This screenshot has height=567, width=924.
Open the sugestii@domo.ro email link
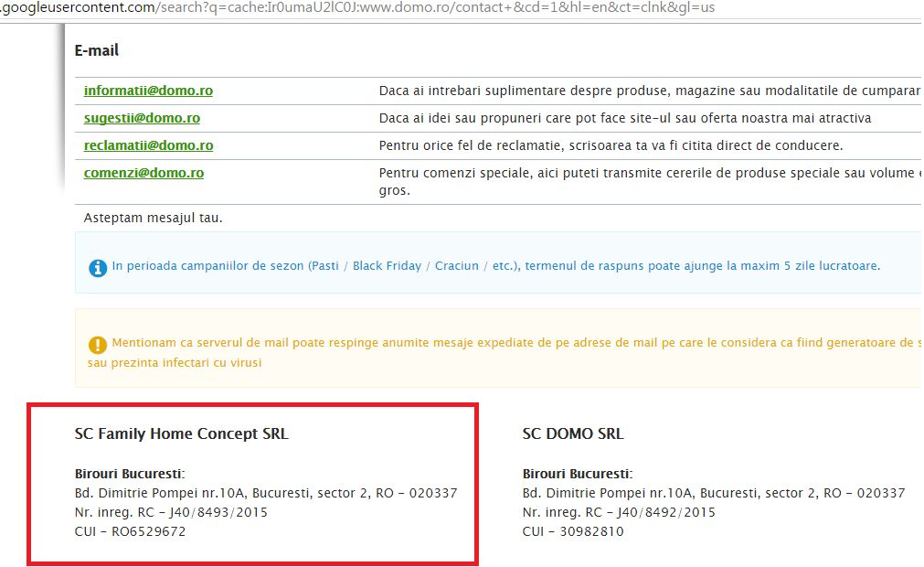[142, 118]
